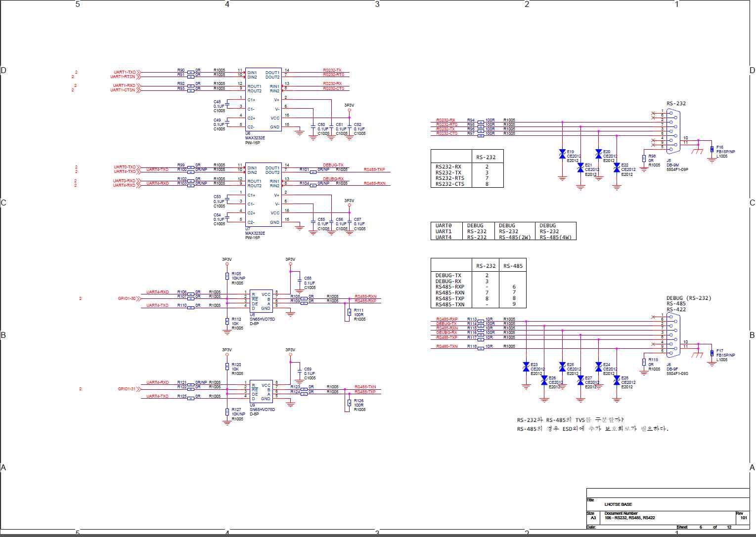This screenshot has width=756, height=537.
Task: Click the RS485-TXN row in lower table
Action: [x=478, y=305]
